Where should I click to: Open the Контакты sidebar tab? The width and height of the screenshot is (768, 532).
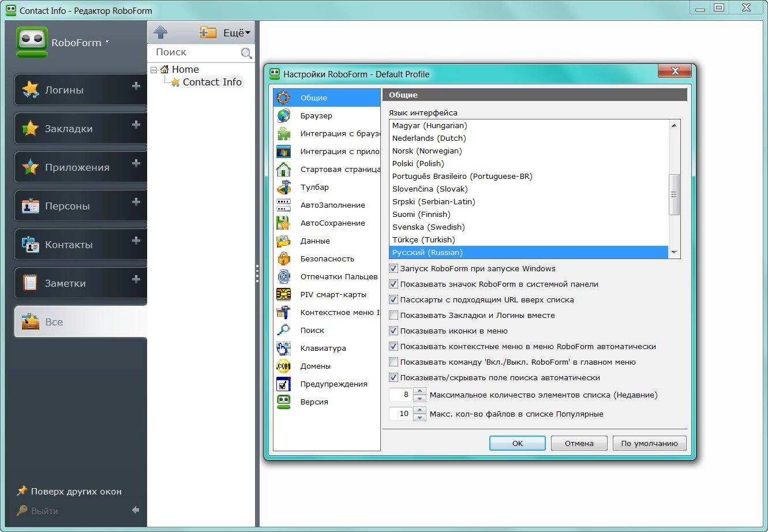click(x=80, y=245)
